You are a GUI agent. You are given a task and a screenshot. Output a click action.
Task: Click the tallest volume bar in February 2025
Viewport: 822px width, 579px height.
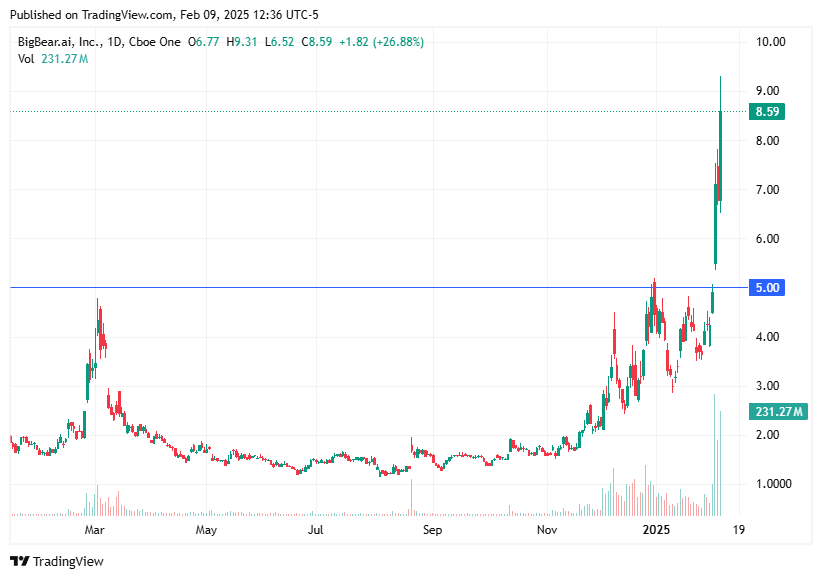715,455
